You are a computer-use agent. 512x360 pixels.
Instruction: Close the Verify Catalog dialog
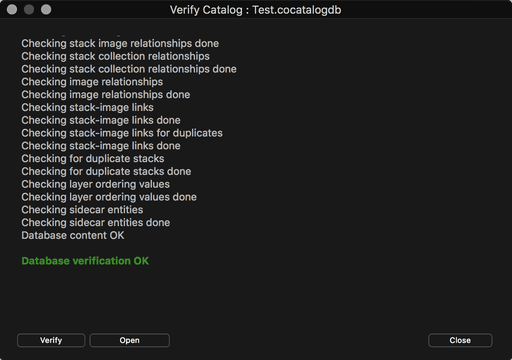coord(460,340)
